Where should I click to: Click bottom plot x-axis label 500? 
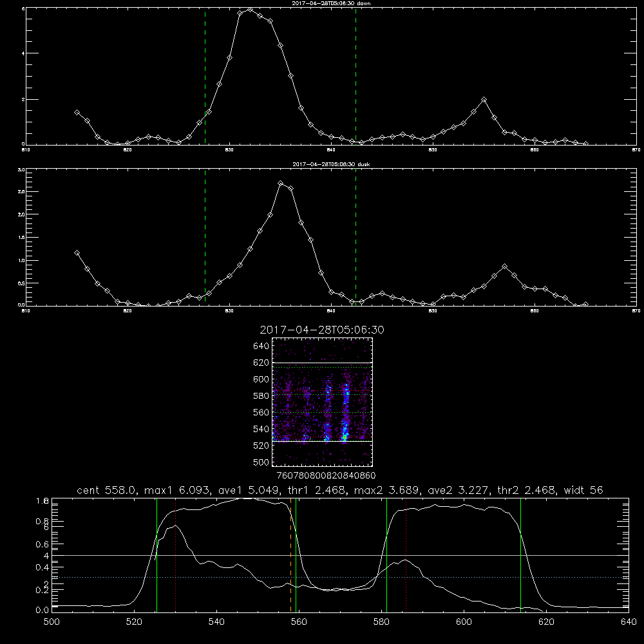point(52,622)
